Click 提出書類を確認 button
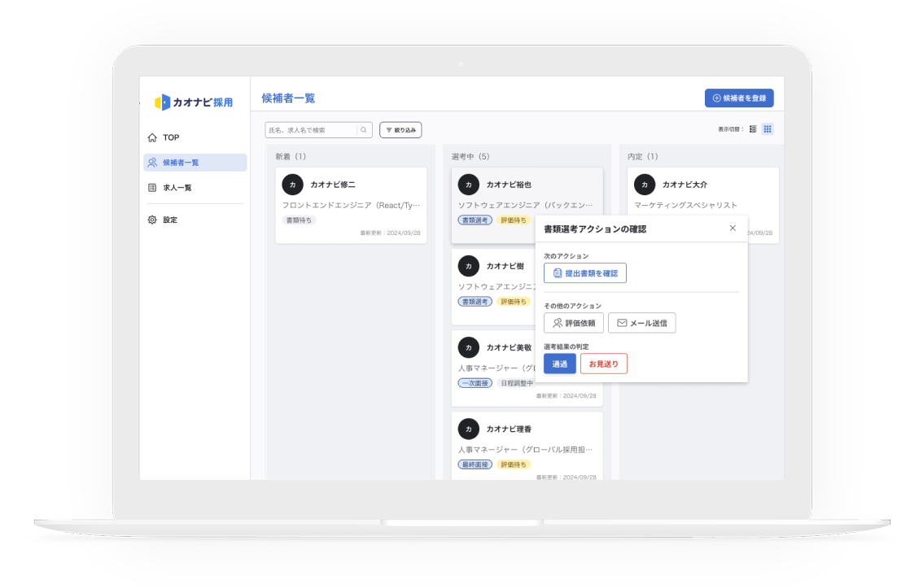The height and width of the screenshot is (588, 923). [584, 273]
